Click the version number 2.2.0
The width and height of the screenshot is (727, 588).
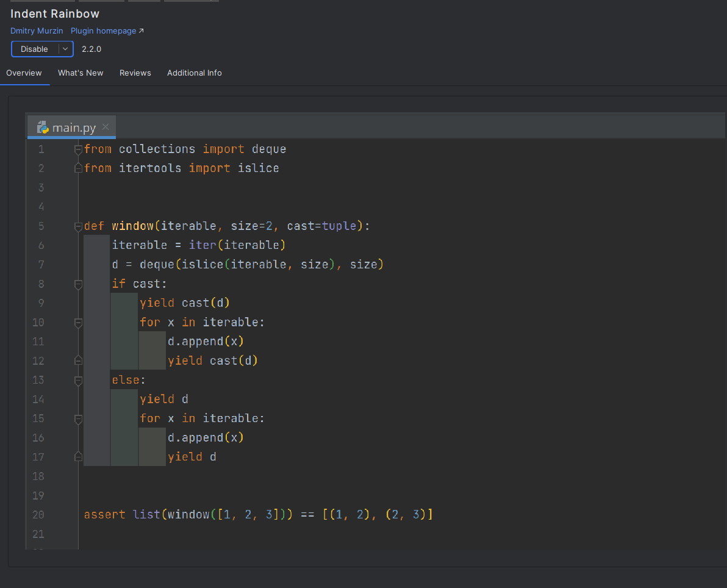point(91,49)
